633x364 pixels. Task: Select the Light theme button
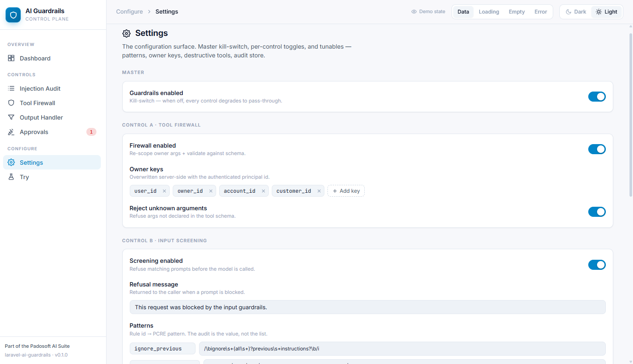(607, 12)
